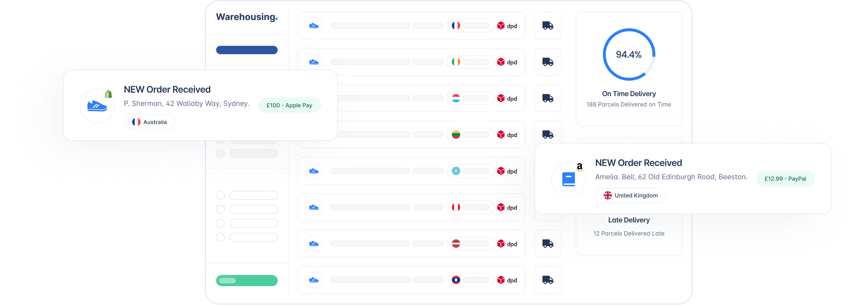Click the Shopify bag icon on the Sydney order card
This screenshot has height=305, width=868.
coord(108,94)
